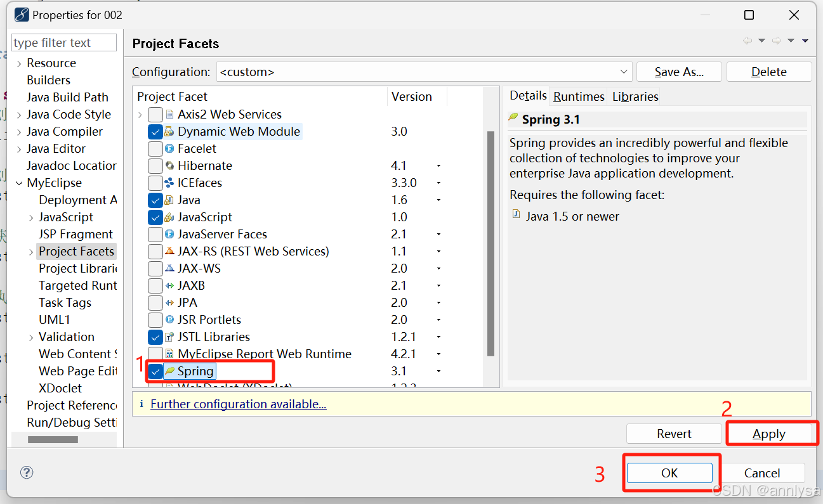Click the info icon beside Further configuration
The width and height of the screenshot is (823, 504).
142,404
